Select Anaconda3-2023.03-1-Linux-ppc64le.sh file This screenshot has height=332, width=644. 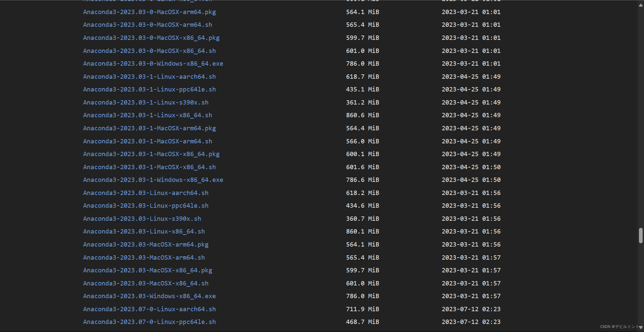149,89
